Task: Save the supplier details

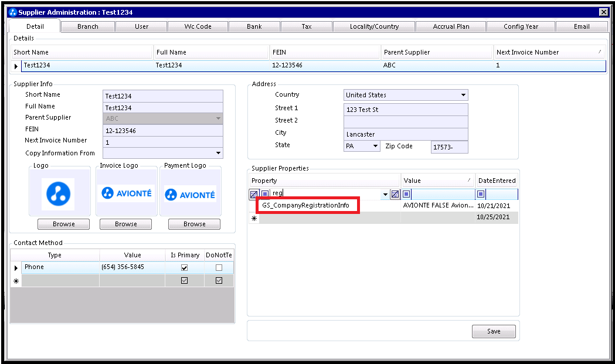Action: pyautogui.click(x=494, y=331)
